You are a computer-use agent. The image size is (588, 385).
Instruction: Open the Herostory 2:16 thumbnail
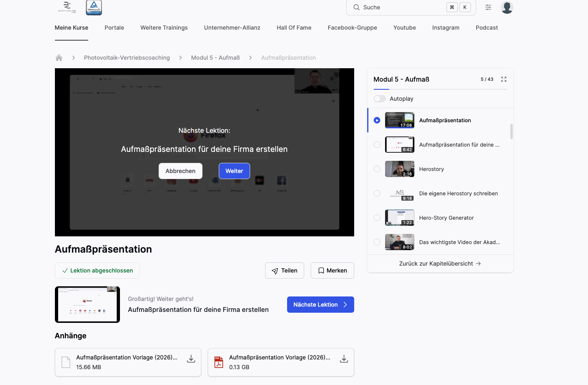400,169
